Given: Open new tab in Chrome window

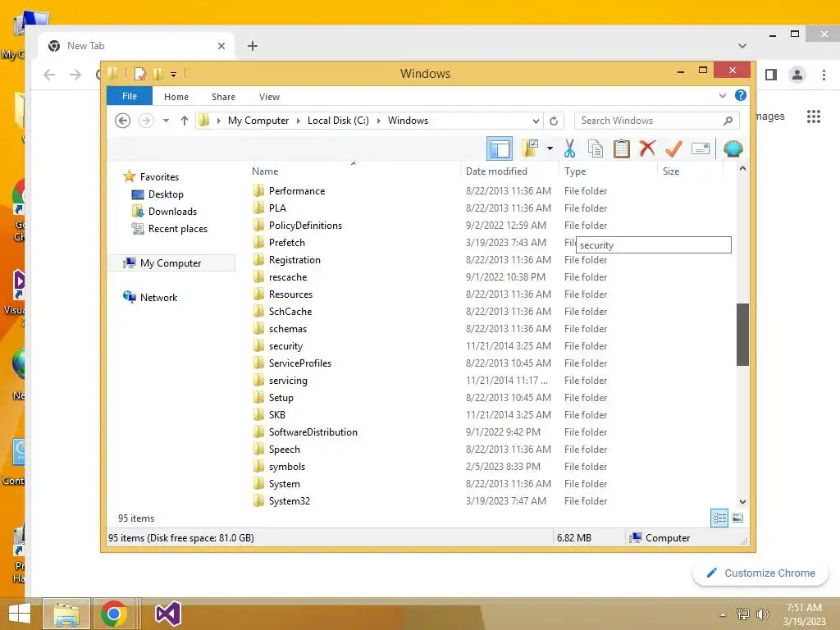Looking at the screenshot, I should (253, 46).
